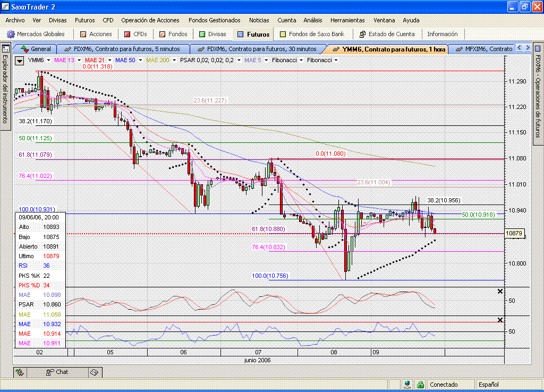Viewport: 544px width, 392px height.
Task: Click the 100.0(10.756) Fibonacci label
Action: tap(270, 276)
